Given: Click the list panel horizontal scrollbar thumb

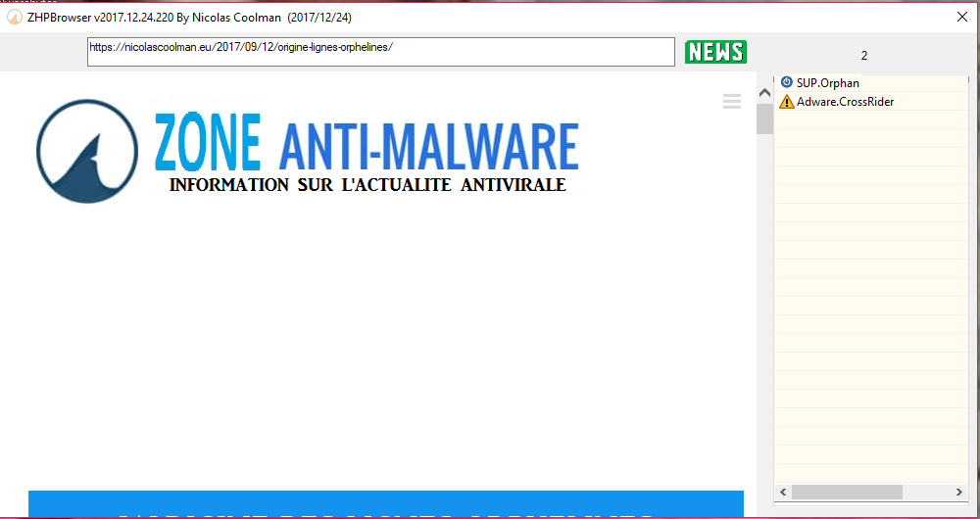Looking at the screenshot, I should point(847,493).
